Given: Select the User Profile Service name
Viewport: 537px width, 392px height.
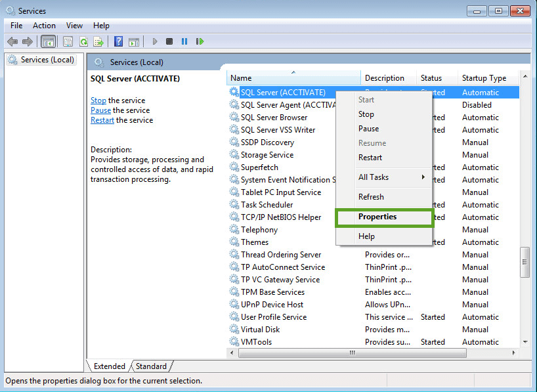Looking at the screenshot, I should [274, 317].
